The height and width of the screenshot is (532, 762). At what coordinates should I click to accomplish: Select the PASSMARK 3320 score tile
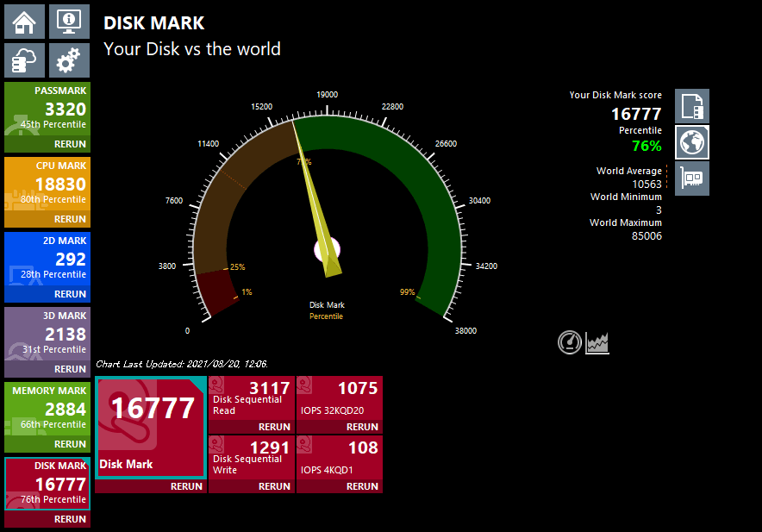[x=47, y=110]
